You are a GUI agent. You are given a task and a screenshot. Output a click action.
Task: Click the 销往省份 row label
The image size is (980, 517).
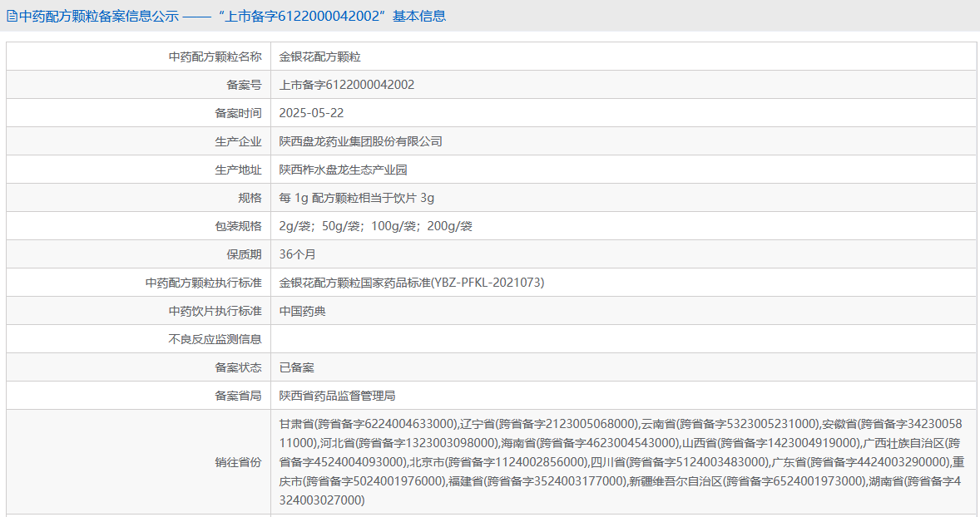238,462
